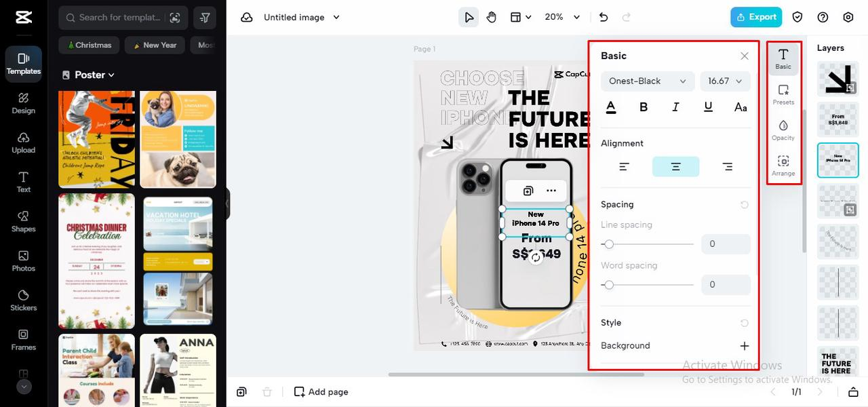The height and width of the screenshot is (407, 868).
Task: Open the Shapes panel in sidebar
Action: coord(23,221)
